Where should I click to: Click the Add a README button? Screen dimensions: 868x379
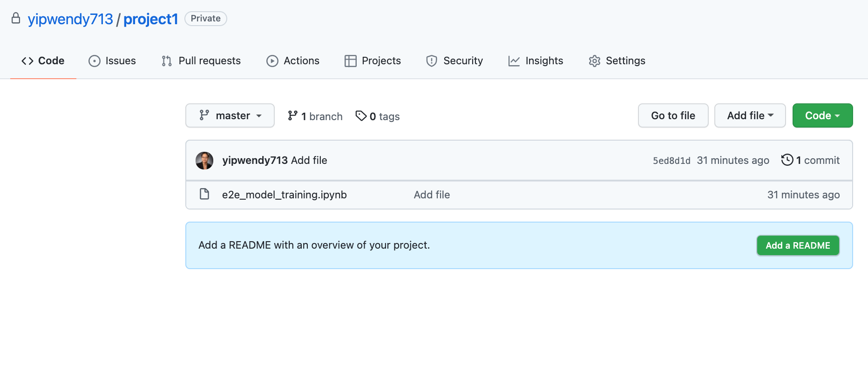(798, 245)
